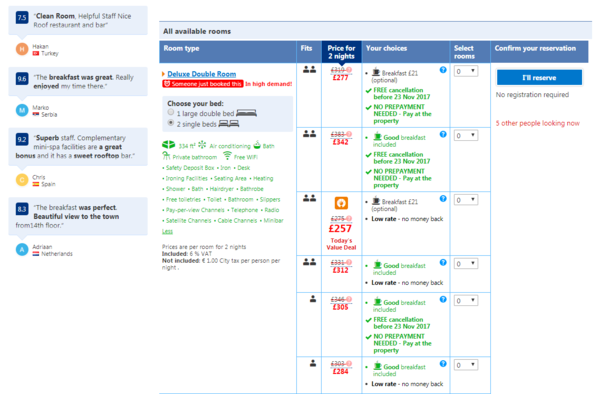600x394 pixels.
Task: Open room quantity dropdown for £312 rate
Action: [x=466, y=264]
